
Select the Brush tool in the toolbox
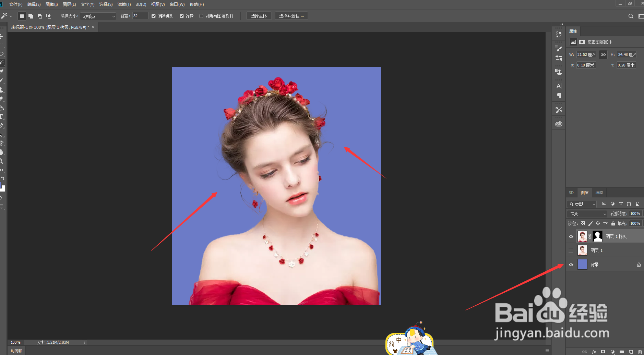pos(2,81)
